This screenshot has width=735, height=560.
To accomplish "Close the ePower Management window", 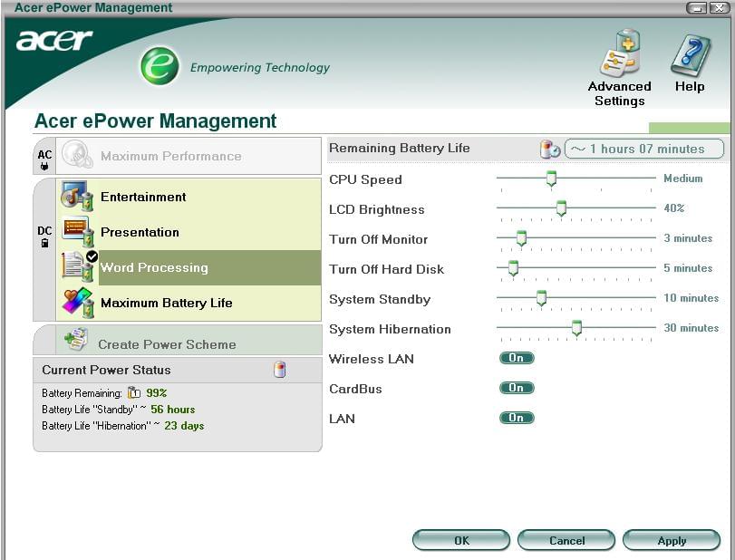I will pyautogui.click(x=719, y=7).
